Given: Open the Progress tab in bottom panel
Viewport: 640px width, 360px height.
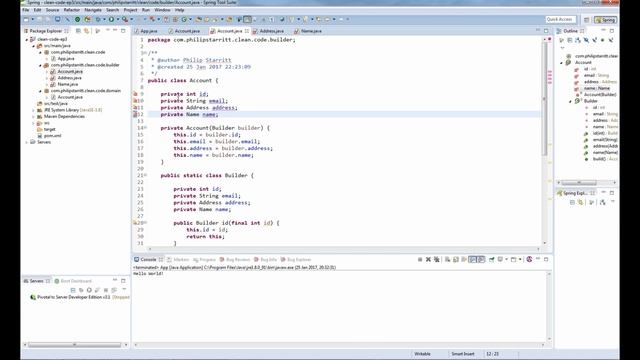Looking at the screenshot, I should 207,260.
